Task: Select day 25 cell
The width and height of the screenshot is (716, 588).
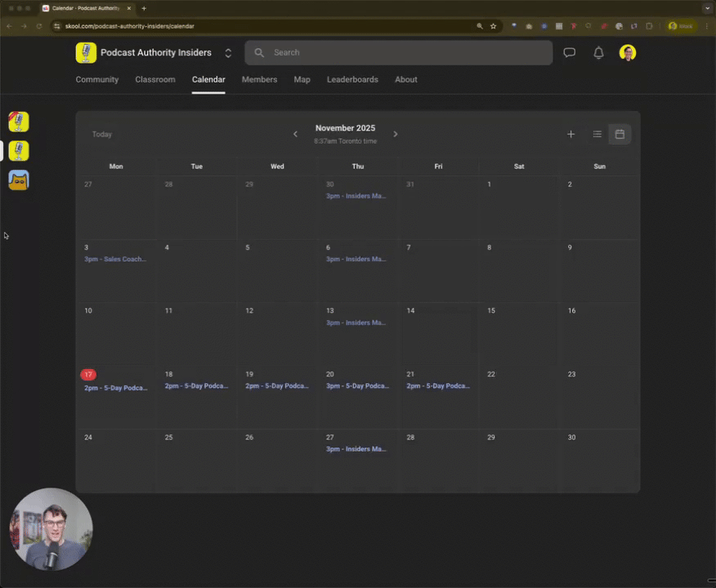Action: [196, 461]
